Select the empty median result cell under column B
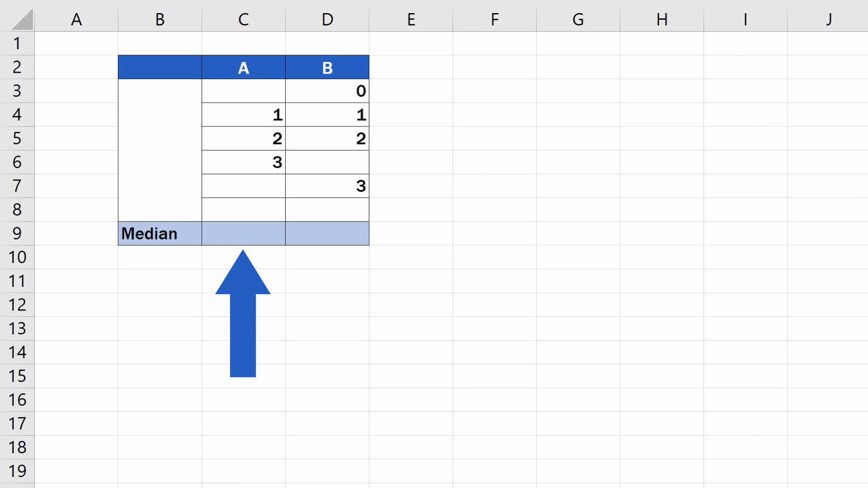This screenshot has width=868, height=488. pyautogui.click(x=327, y=233)
